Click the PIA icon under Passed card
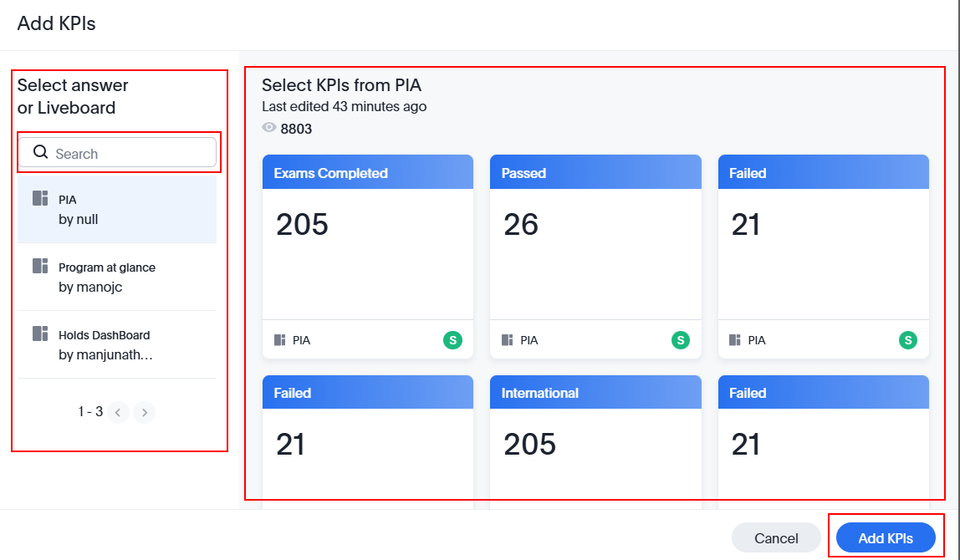The image size is (960, 560). (507, 340)
